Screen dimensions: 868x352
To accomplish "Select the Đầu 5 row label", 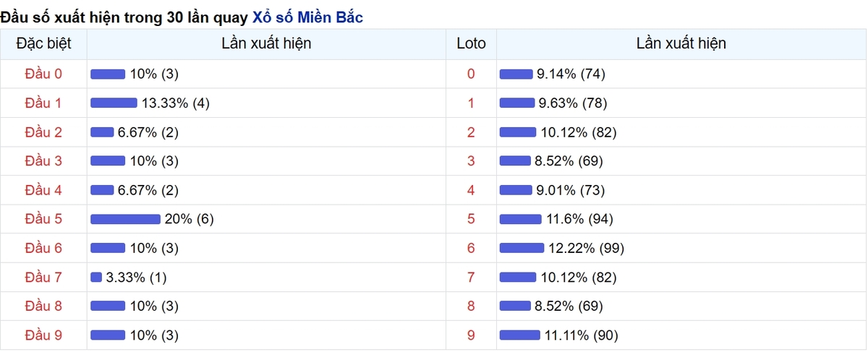I will (43, 219).
